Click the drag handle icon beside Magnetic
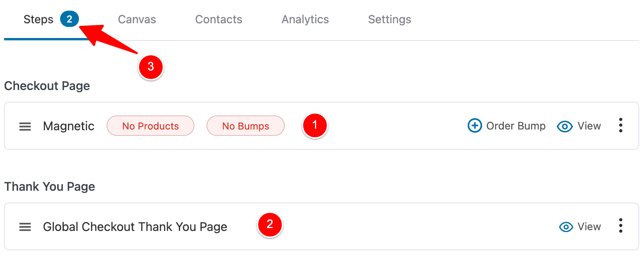This screenshot has width=644, height=259. click(x=25, y=127)
